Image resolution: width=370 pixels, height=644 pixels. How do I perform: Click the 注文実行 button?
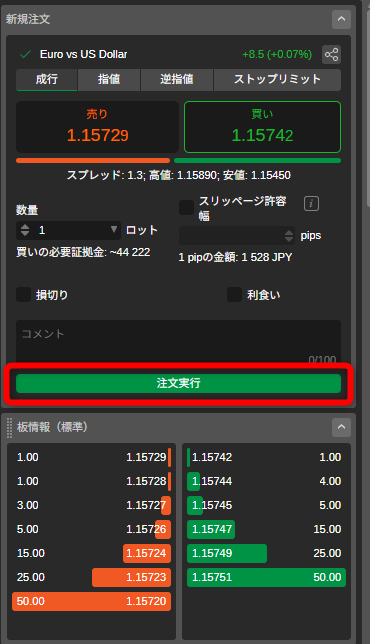point(178,383)
